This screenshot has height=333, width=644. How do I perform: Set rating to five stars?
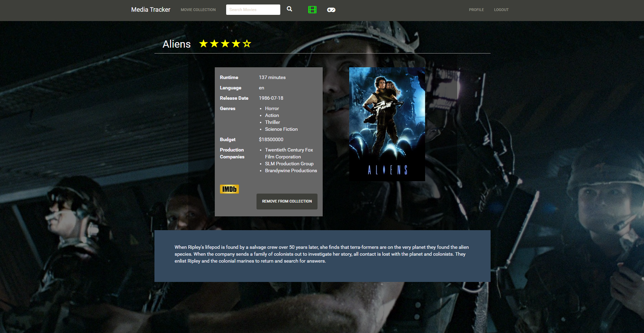tap(247, 44)
